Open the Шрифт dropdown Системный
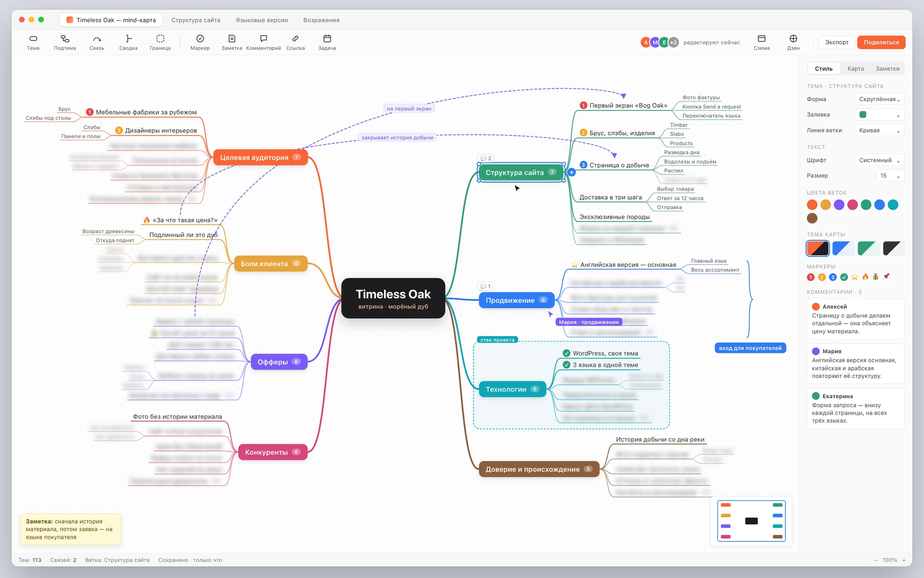The image size is (924, 578). pos(879,160)
